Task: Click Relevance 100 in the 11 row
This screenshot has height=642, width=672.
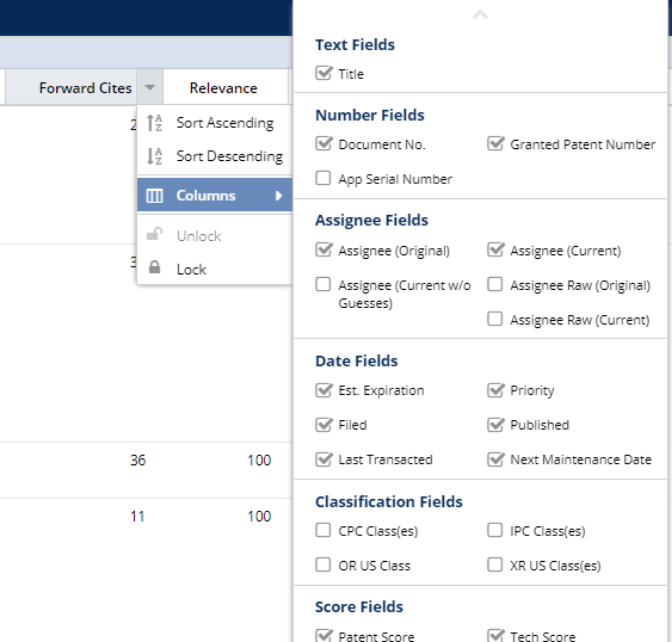Action: coord(259,516)
